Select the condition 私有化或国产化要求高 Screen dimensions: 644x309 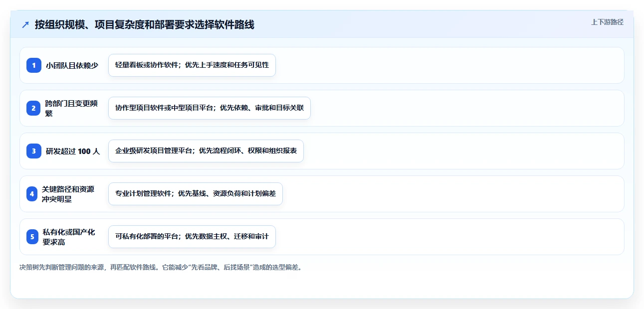coord(69,237)
